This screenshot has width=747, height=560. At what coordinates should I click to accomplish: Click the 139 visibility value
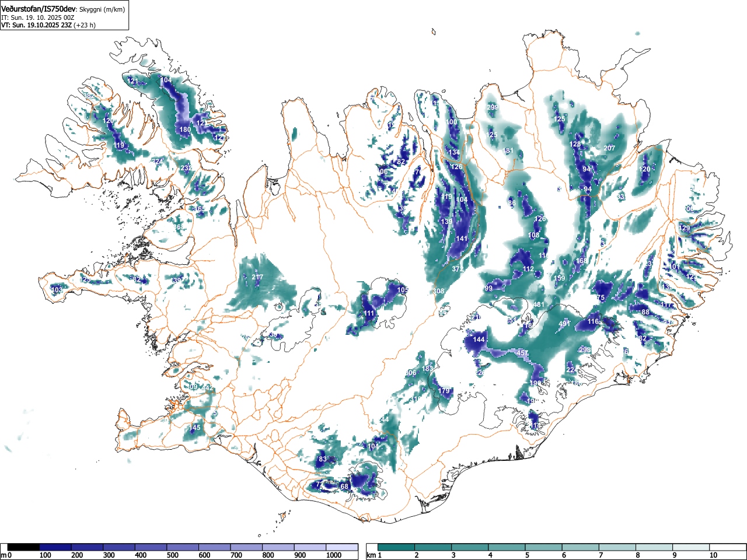click(446, 222)
